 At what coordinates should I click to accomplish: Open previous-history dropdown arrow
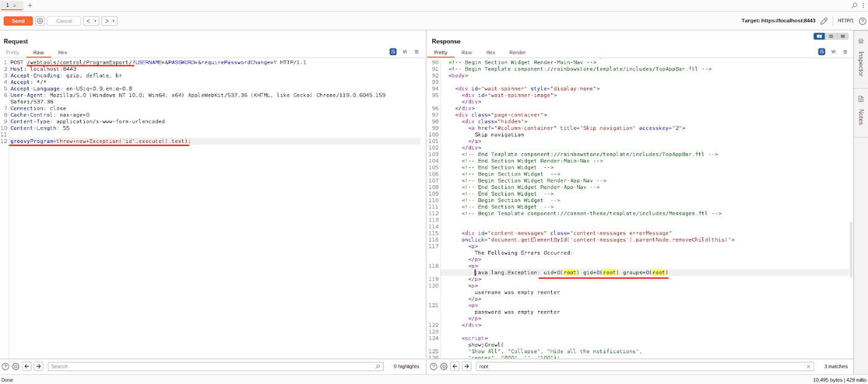coord(95,21)
